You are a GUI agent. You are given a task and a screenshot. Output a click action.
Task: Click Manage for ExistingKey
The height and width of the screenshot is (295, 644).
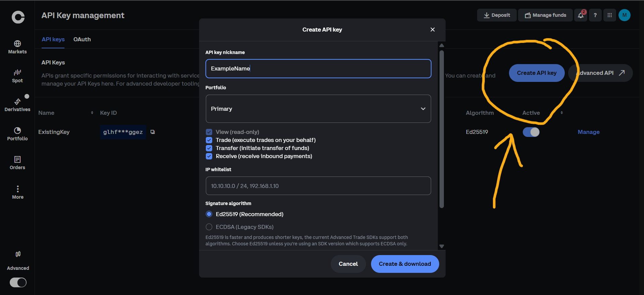pyautogui.click(x=589, y=132)
